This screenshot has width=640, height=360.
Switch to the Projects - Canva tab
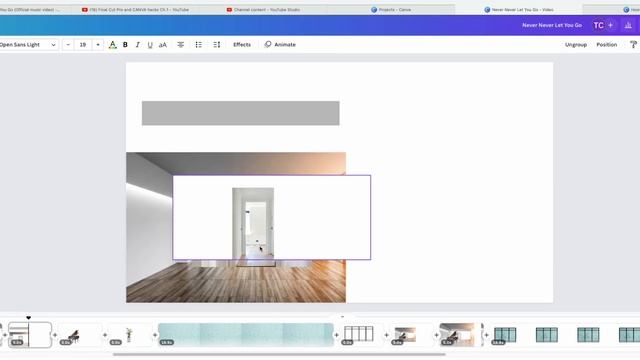point(391,9)
